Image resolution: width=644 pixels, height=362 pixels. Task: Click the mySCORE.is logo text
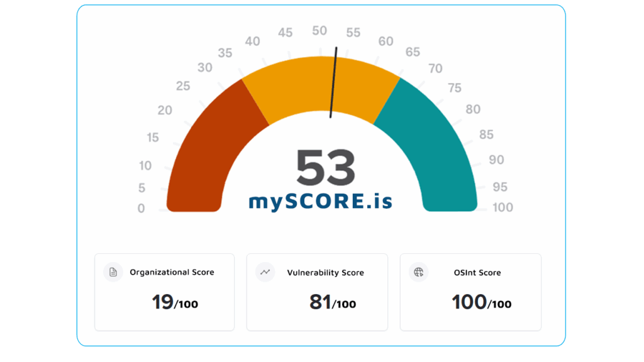(x=321, y=201)
